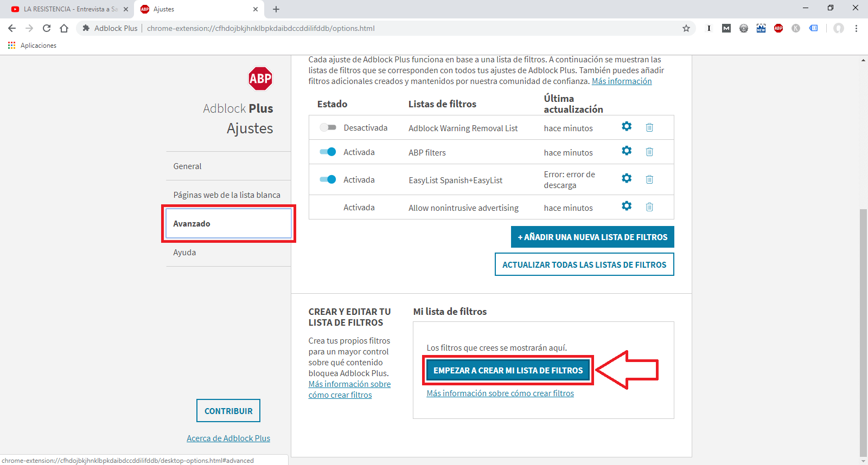Image resolution: width=868 pixels, height=465 pixels.
Task: Go forward in browser history
Action: click(x=29, y=28)
